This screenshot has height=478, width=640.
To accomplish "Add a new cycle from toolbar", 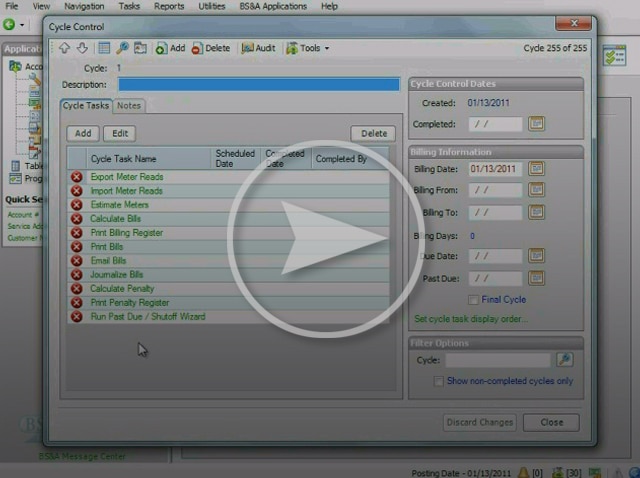I will (170, 48).
